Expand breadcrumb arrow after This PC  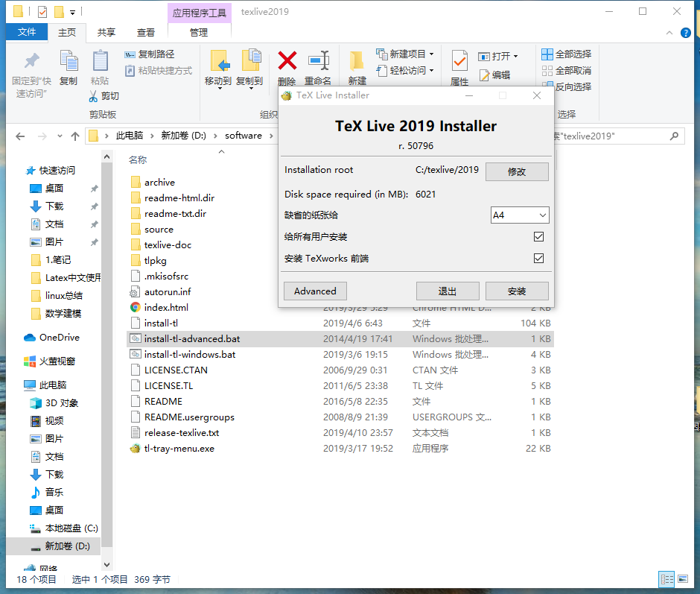click(152, 136)
